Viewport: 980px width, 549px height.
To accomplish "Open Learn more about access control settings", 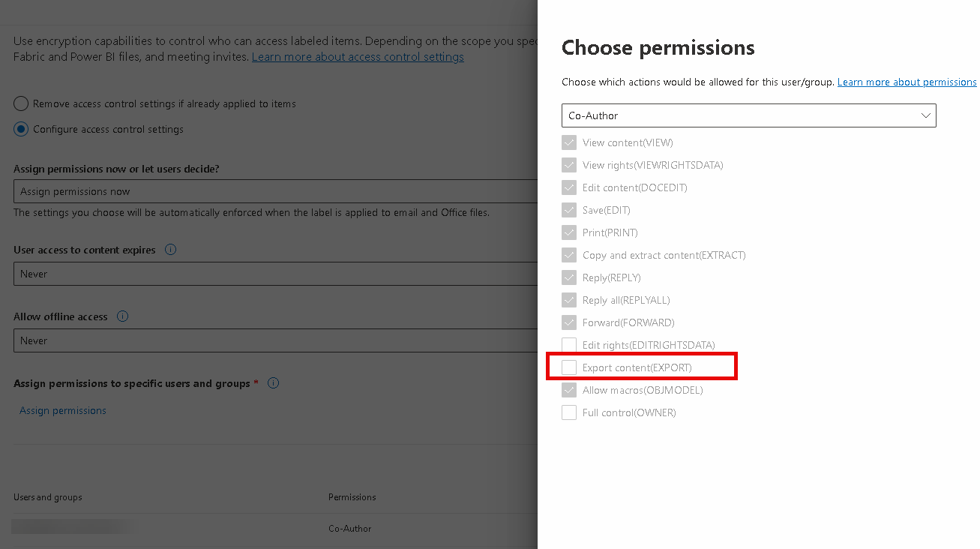I will click(x=358, y=57).
